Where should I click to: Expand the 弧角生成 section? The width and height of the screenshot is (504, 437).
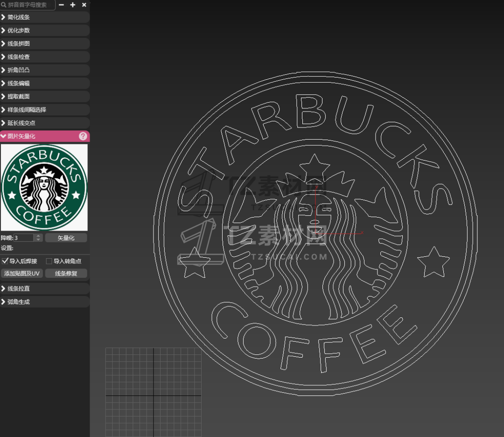pyautogui.click(x=45, y=302)
